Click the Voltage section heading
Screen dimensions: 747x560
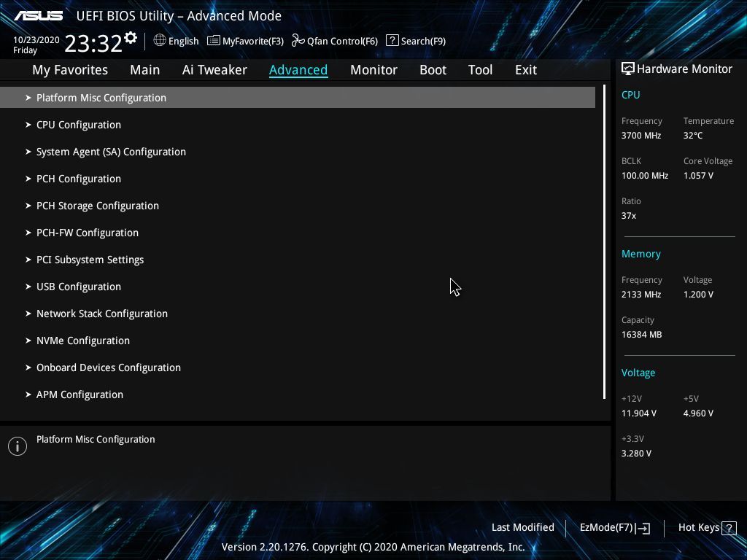(x=638, y=373)
